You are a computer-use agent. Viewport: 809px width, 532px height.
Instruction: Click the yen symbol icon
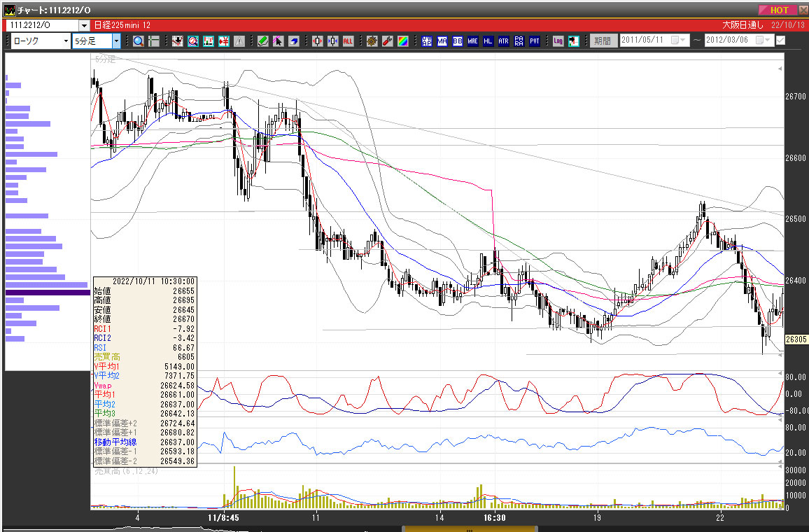(x=223, y=41)
